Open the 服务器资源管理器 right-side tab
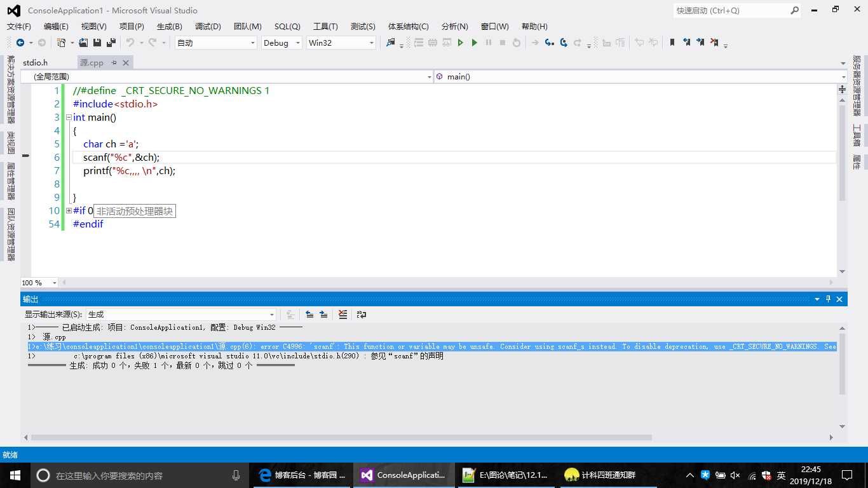Image resolution: width=868 pixels, height=488 pixels. point(857,86)
